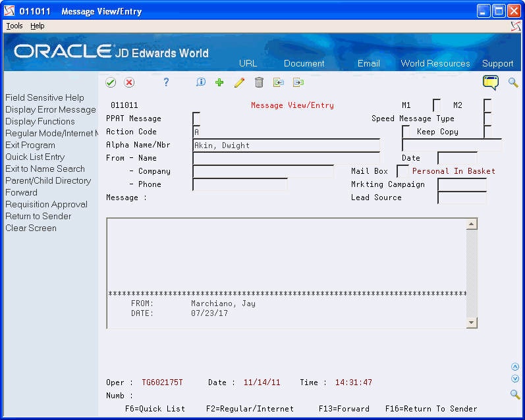The width and height of the screenshot is (525, 420).
Task: Click the scroll up circle arrow icon
Action: coord(515,367)
